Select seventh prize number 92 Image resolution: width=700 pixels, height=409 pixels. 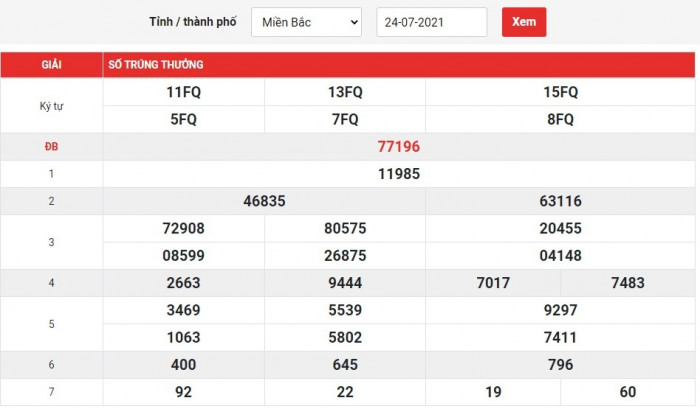tap(183, 392)
